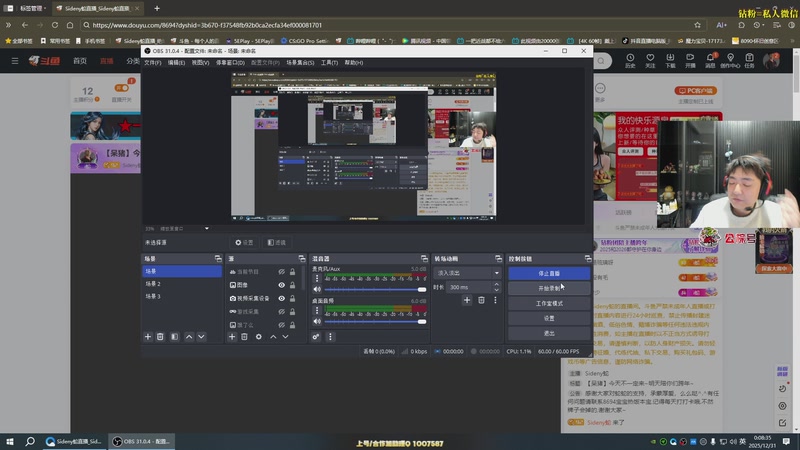
Task: Move scene down with arrow in Scenes panel
Action: pyautogui.click(x=202, y=337)
